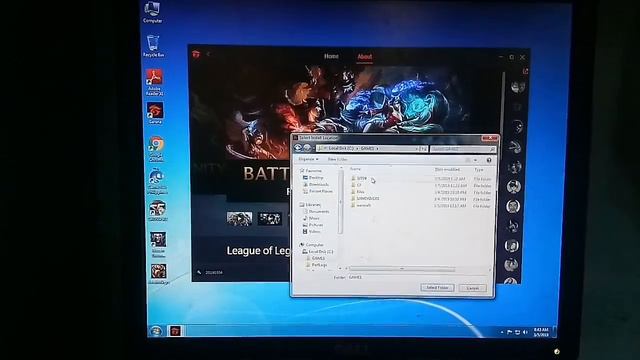This screenshot has height=360, width=640.
Task: Show hidden system tray icons
Action: pos(502,332)
